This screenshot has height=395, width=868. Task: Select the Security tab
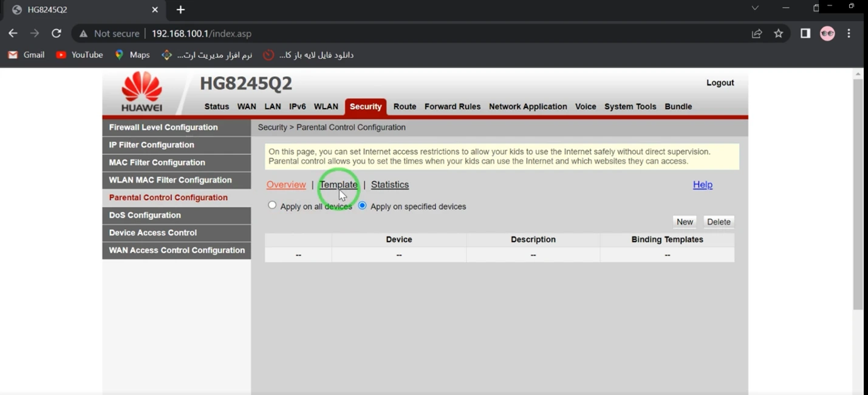click(x=366, y=107)
